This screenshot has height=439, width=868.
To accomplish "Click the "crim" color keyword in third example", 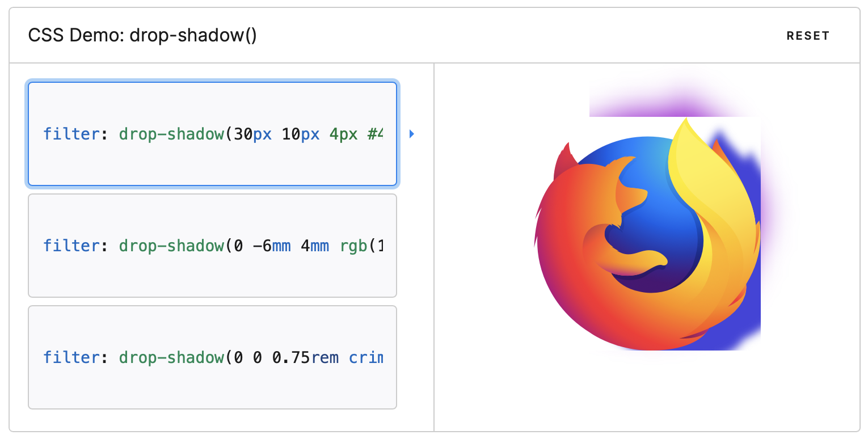I will point(366,357).
